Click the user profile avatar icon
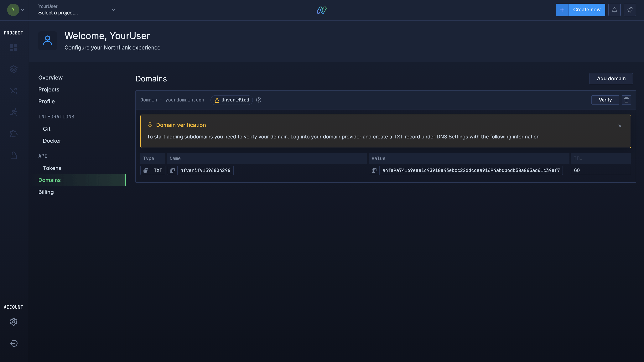 click(x=48, y=40)
